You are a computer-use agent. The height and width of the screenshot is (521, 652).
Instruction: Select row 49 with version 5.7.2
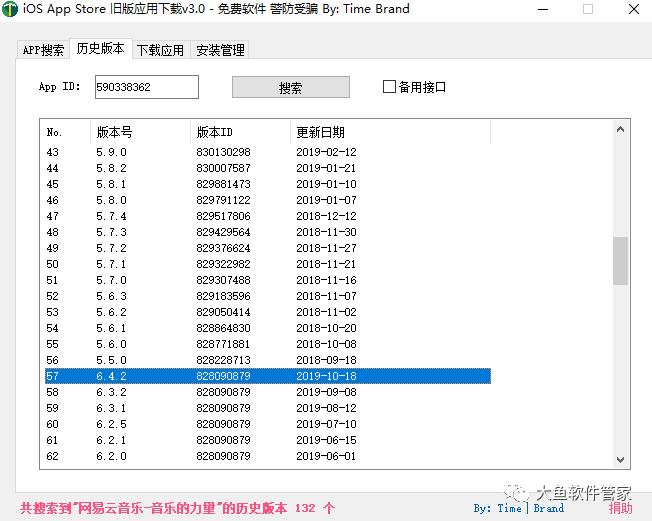(268, 248)
